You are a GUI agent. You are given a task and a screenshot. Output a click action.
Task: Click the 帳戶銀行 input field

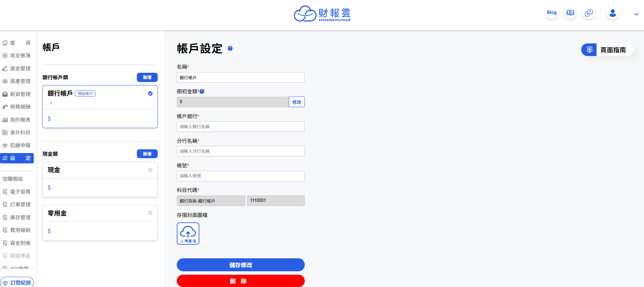tap(241, 127)
